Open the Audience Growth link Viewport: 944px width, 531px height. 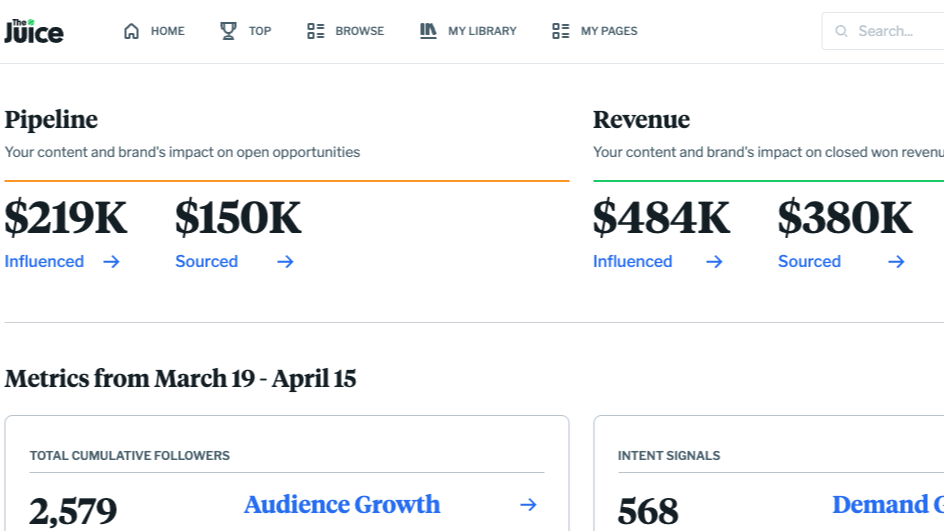pyautogui.click(x=342, y=505)
